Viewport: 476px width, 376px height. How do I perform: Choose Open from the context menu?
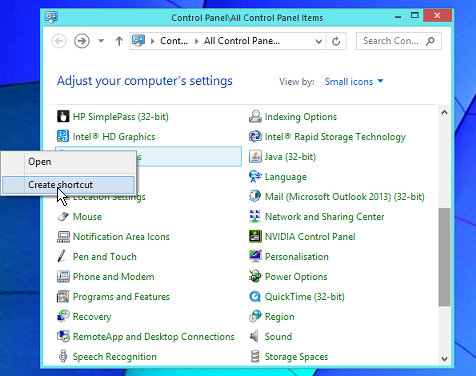(69, 162)
